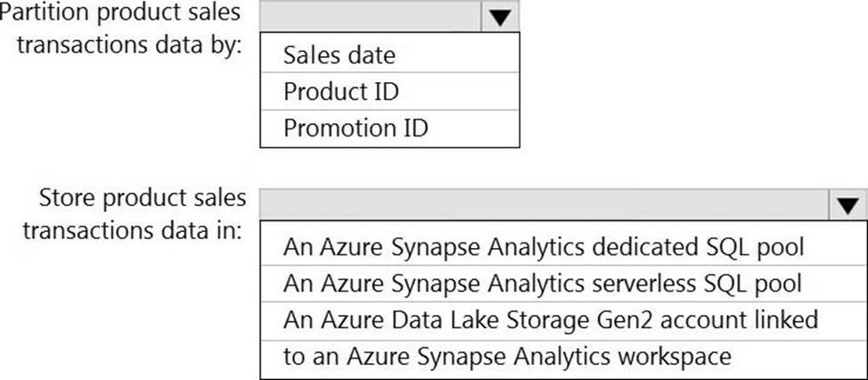Click the "Partition product sales" label text
The height and width of the screenshot is (380, 868).
click(121, 13)
